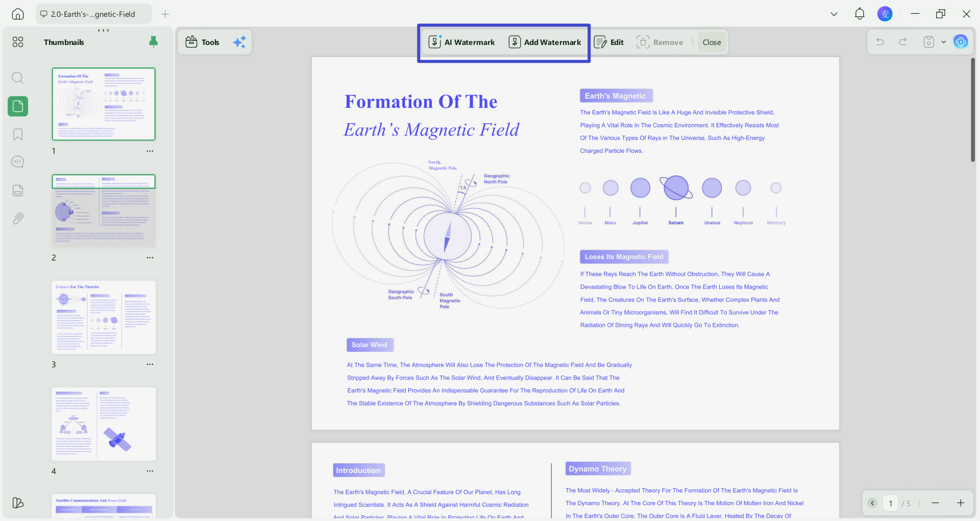Click the 'Earth's Magnetic' section label

click(616, 96)
